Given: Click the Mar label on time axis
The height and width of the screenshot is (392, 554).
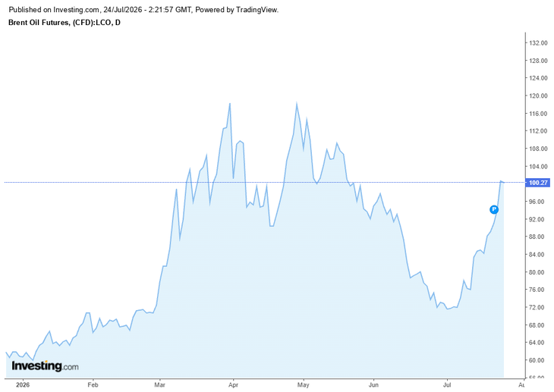Looking at the screenshot, I should tap(159, 384).
